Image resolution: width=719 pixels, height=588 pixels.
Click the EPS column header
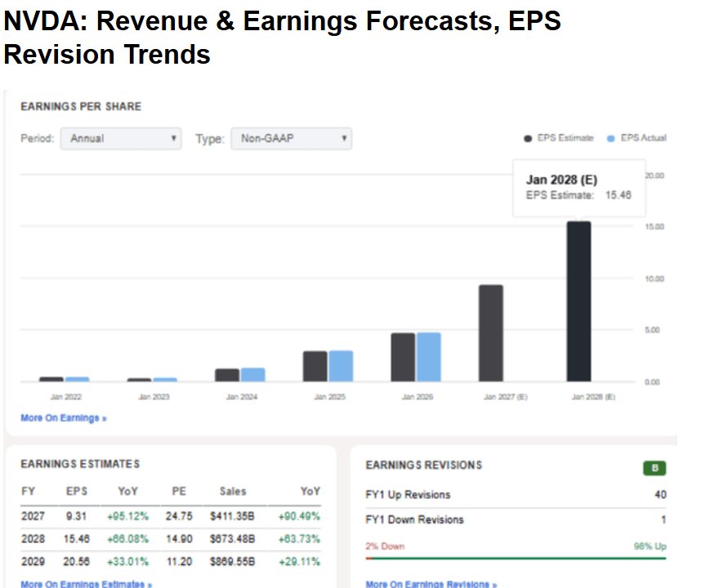coord(77,492)
